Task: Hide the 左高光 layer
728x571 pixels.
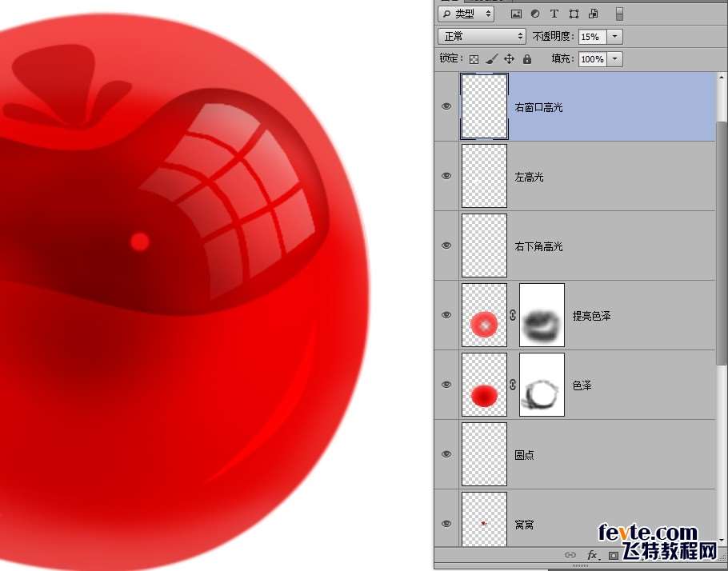Action: tap(446, 176)
